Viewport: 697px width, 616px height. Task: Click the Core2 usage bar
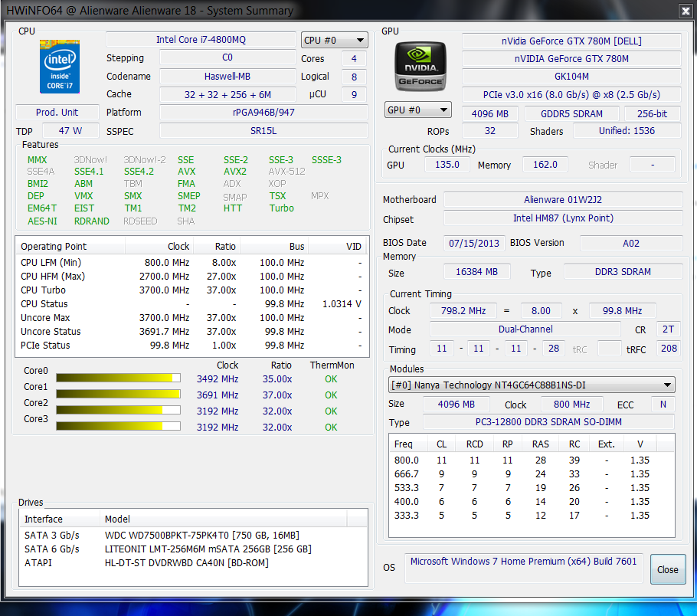118,410
